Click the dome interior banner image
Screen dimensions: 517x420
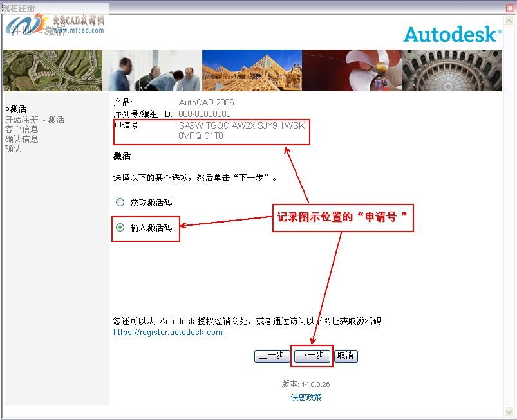[x=452, y=70]
